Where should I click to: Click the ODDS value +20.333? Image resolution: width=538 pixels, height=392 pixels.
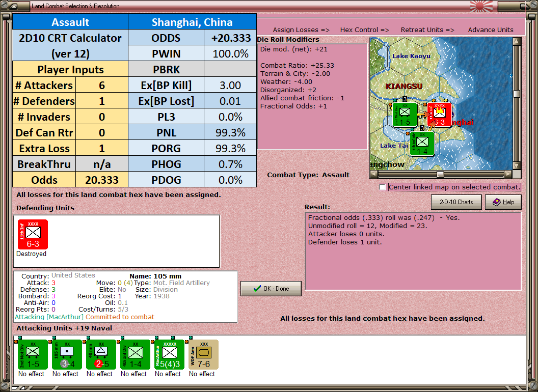tap(230, 38)
